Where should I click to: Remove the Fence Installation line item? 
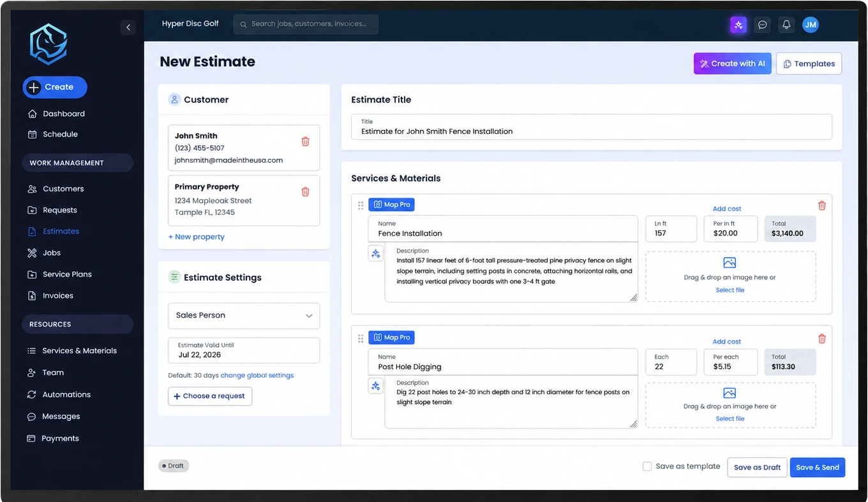822,205
